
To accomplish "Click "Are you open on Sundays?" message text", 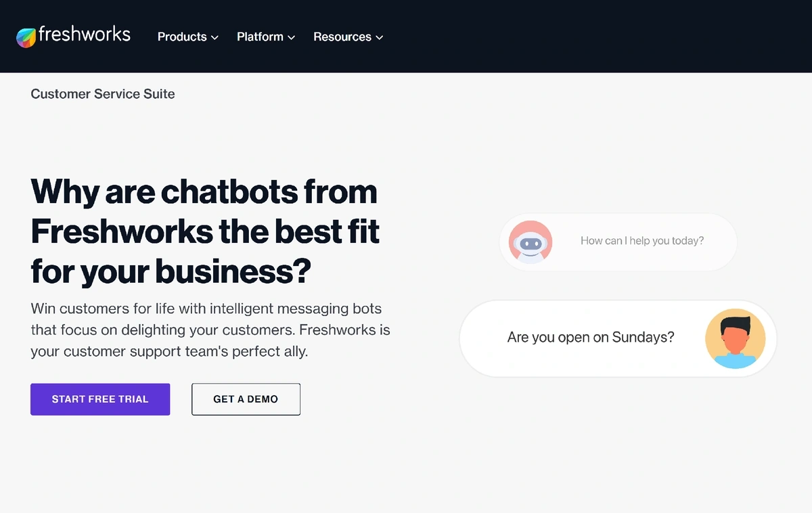I will click(x=591, y=337).
